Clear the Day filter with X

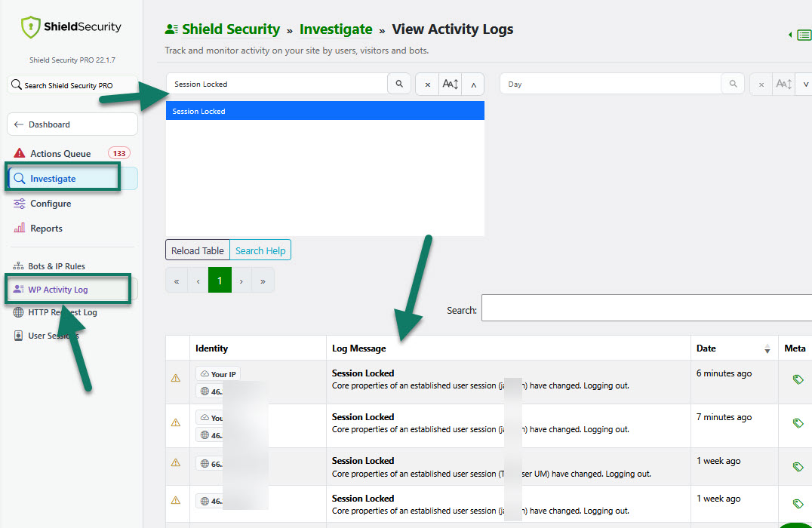point(761,84)
